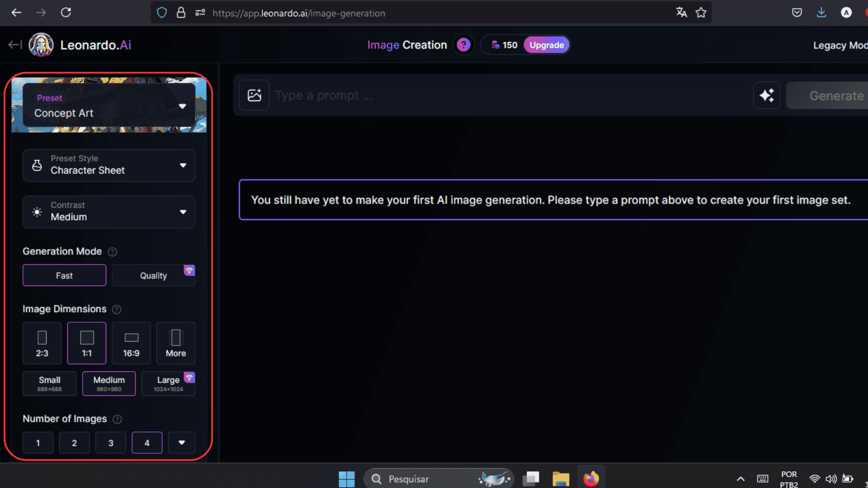Go back with browser back arrow
The width and height of the screenshot is (868, 488).
[17, 13]
